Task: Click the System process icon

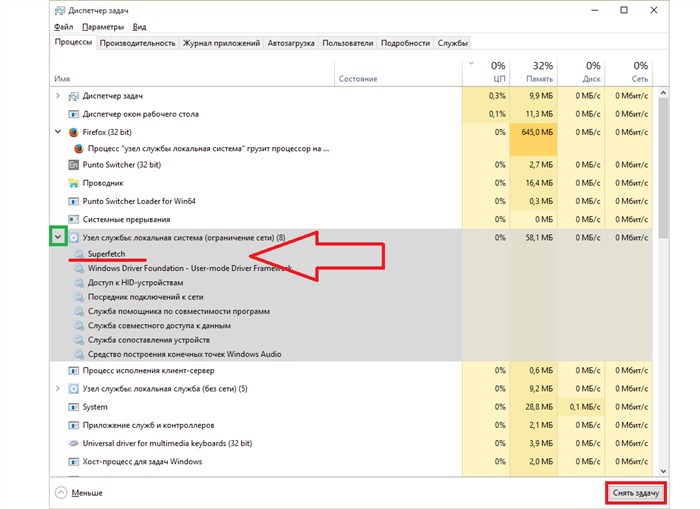Action: (x=73, y=407)
